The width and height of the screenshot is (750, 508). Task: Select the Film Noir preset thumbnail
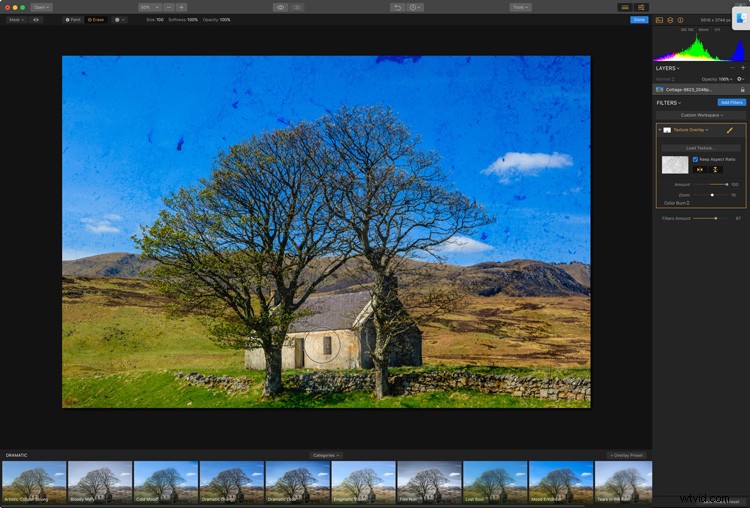coord(430,482)
